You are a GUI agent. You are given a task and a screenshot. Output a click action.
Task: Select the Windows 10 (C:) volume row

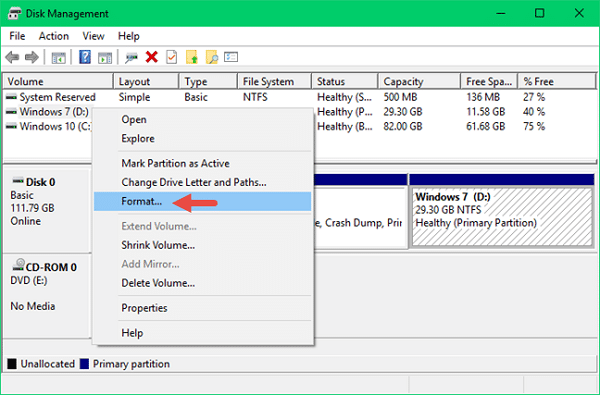300,126
